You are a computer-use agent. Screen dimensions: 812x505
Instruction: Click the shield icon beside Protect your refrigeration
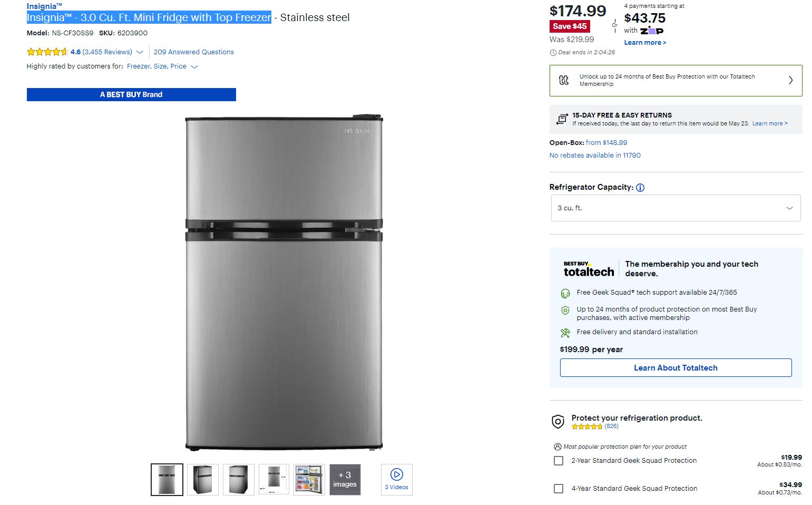click(x=557, y=421)
